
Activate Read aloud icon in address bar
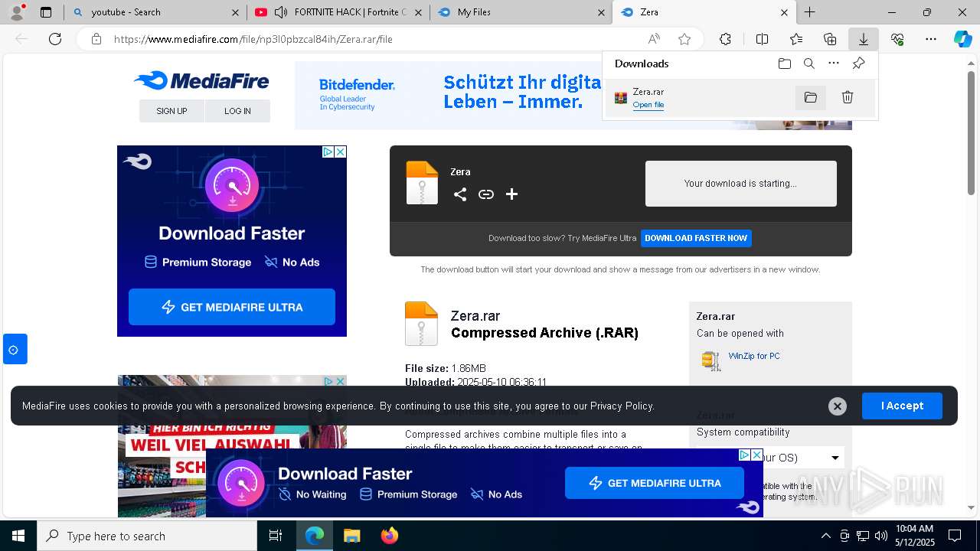tap(654, 39)
